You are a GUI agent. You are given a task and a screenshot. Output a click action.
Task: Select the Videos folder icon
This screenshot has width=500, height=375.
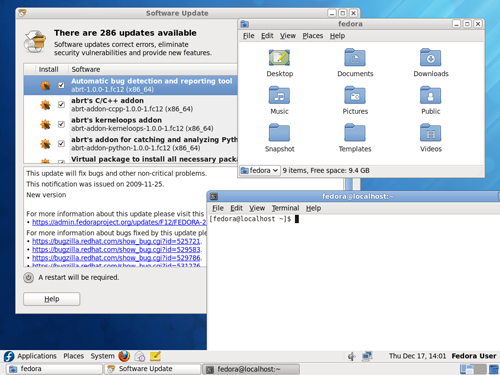(430, 133)
